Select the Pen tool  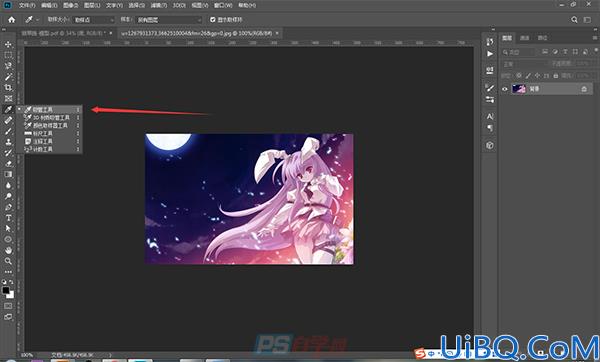8,207
